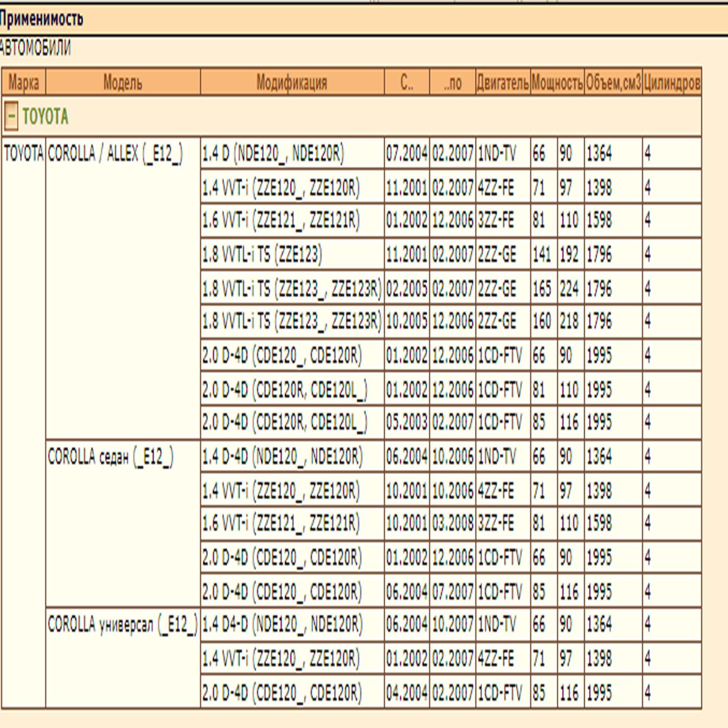Click the АВТОМОБИЛИ category label
The height and width of the screenshot is (728, 728).
[x=35, y=48]
